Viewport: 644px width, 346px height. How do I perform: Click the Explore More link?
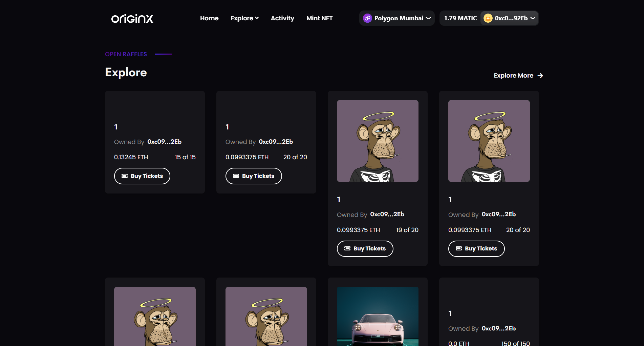coord(518,76)
